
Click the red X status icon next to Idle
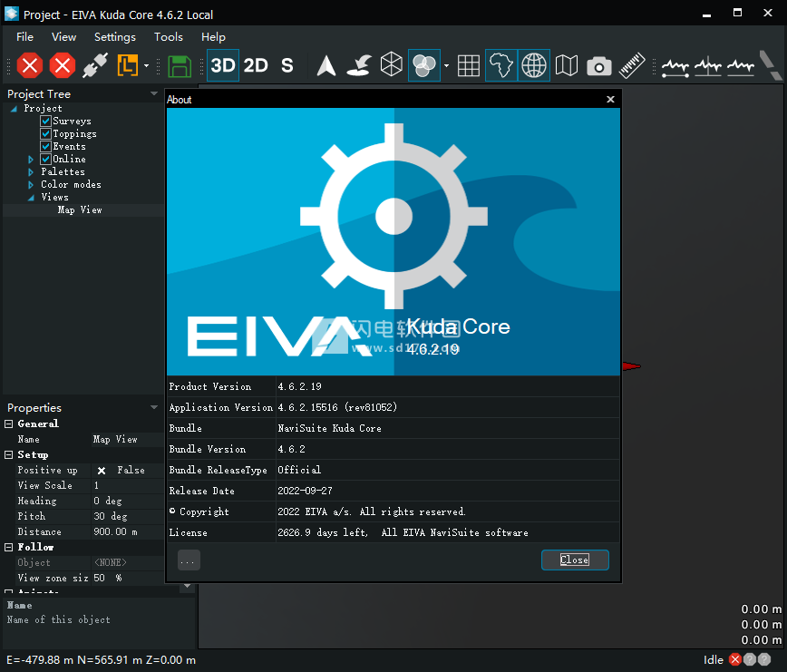point(735,659)
